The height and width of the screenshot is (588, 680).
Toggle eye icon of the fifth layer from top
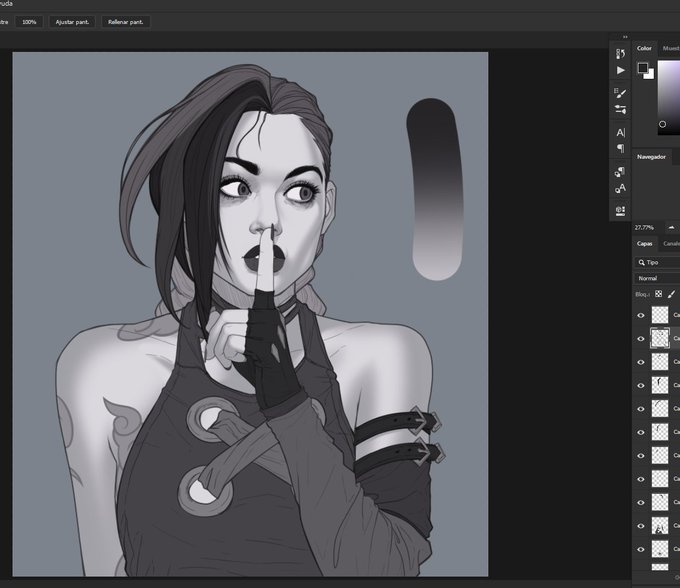pyautogui.click(x=641, y=409)
